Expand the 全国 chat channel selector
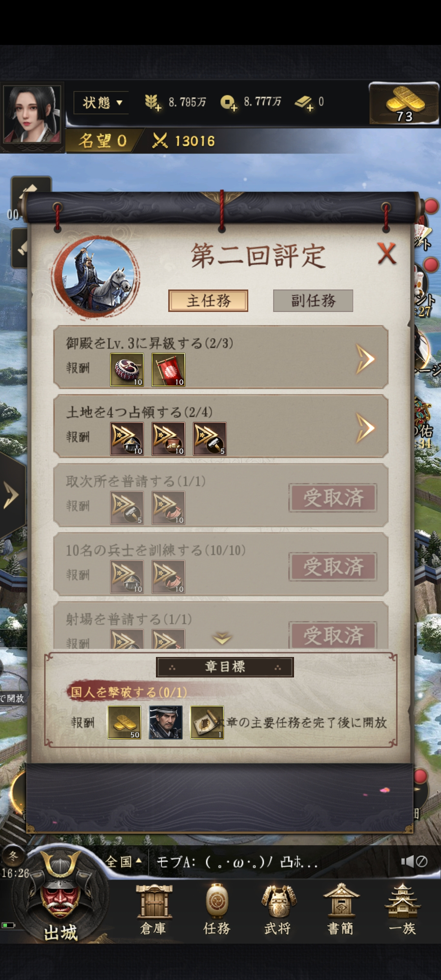The image size is (441, 980). 123,862
